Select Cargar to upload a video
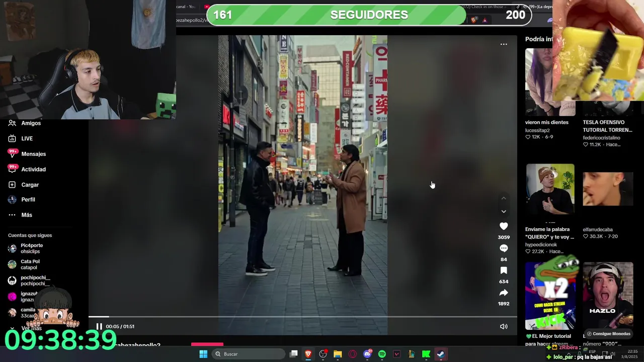 click(30, 185)
